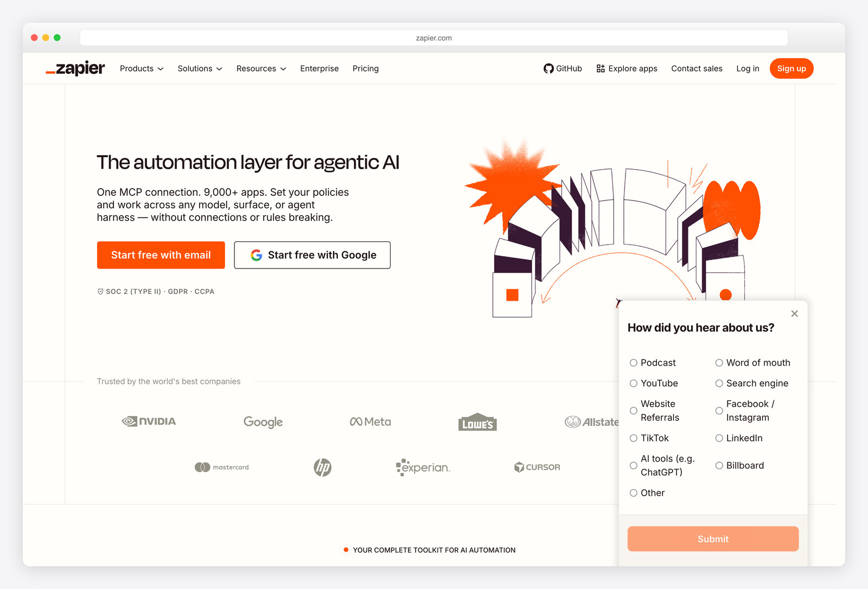This screenshot has height=589, width=868.
Task: Pick the TikTok radio button
Action: point(633,438)
